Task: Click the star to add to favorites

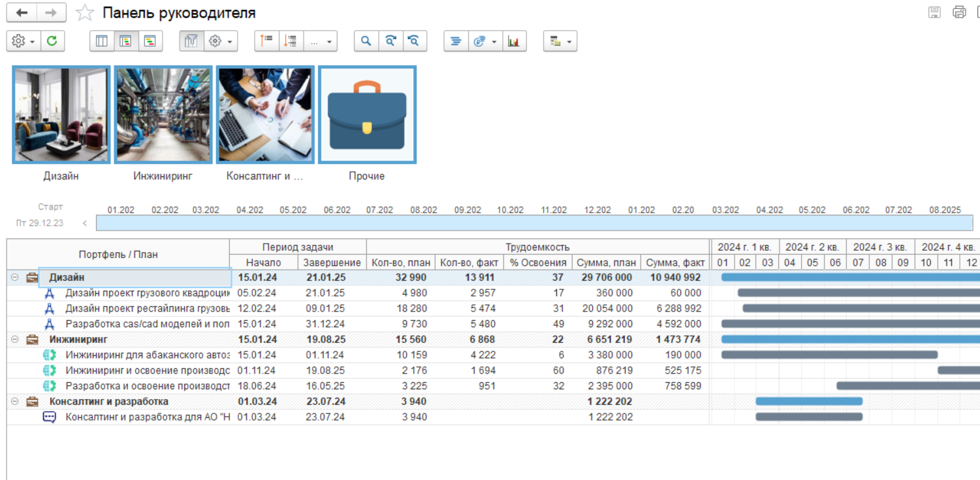Action: click(x=84, y=13)
